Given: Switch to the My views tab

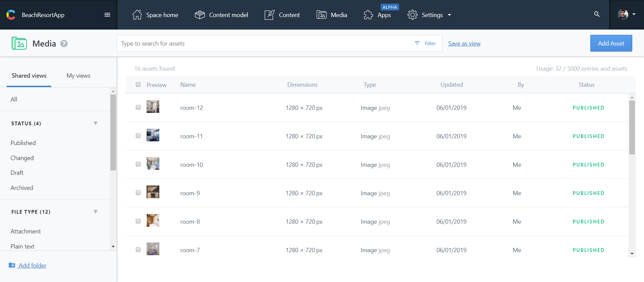Looking at the screenshot, I should coord(78,76).
